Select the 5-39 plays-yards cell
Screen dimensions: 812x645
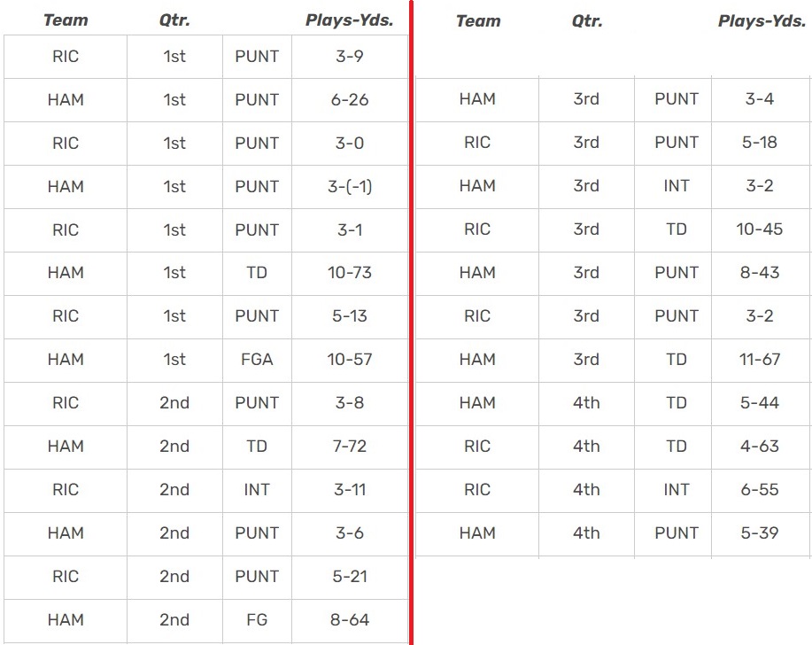760,533
